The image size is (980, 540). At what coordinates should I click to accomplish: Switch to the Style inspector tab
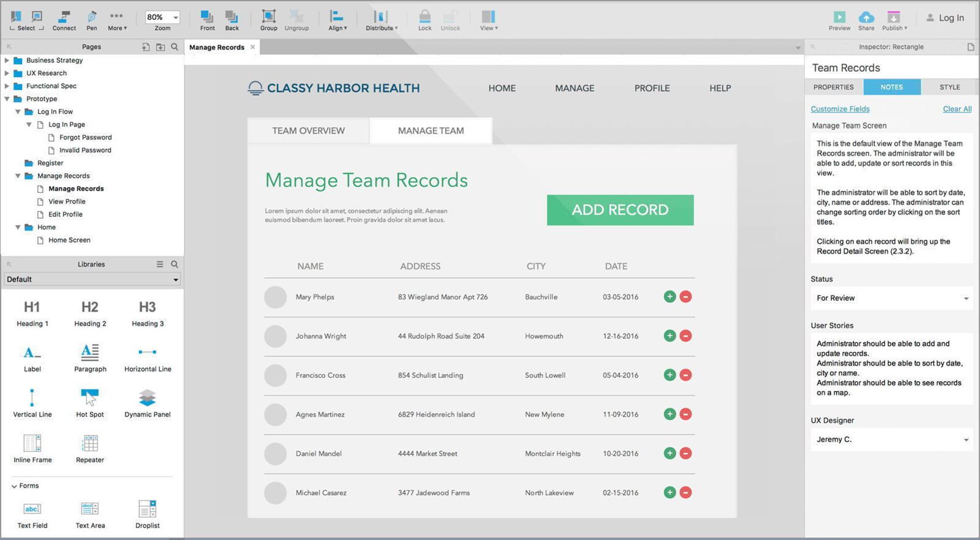(949, 87)
